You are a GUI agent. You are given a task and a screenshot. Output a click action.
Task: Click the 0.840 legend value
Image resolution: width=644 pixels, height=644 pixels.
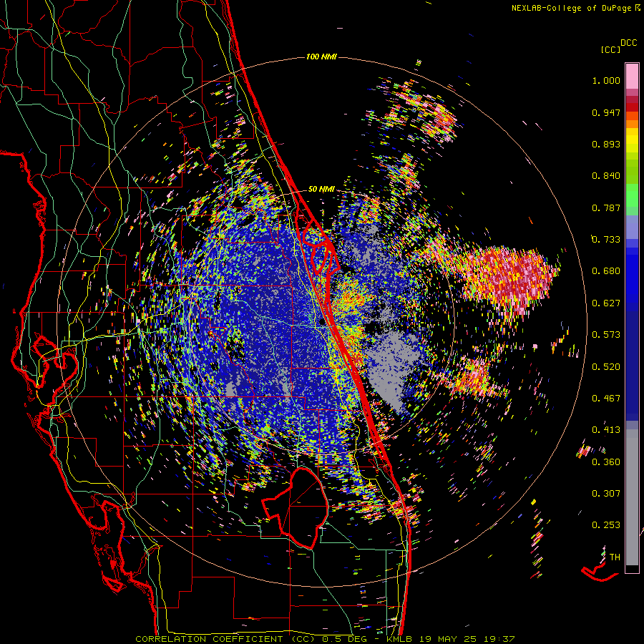(606, 176)
